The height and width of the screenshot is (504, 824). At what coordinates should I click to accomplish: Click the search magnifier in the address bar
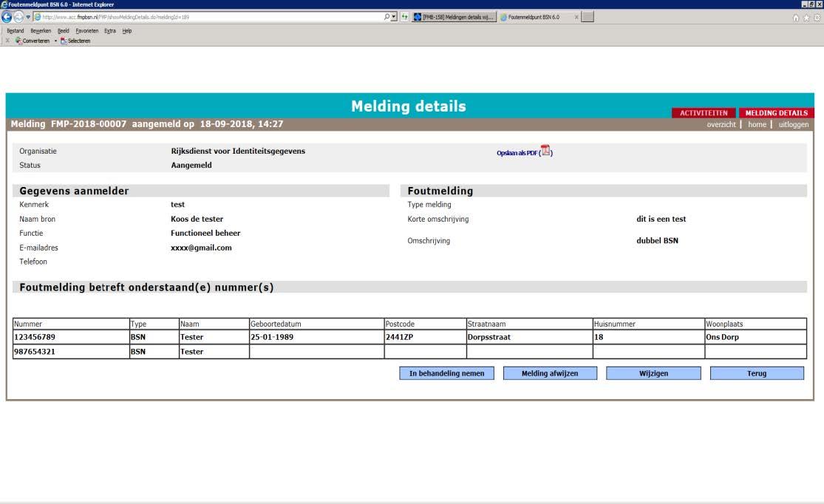point(386,17)
